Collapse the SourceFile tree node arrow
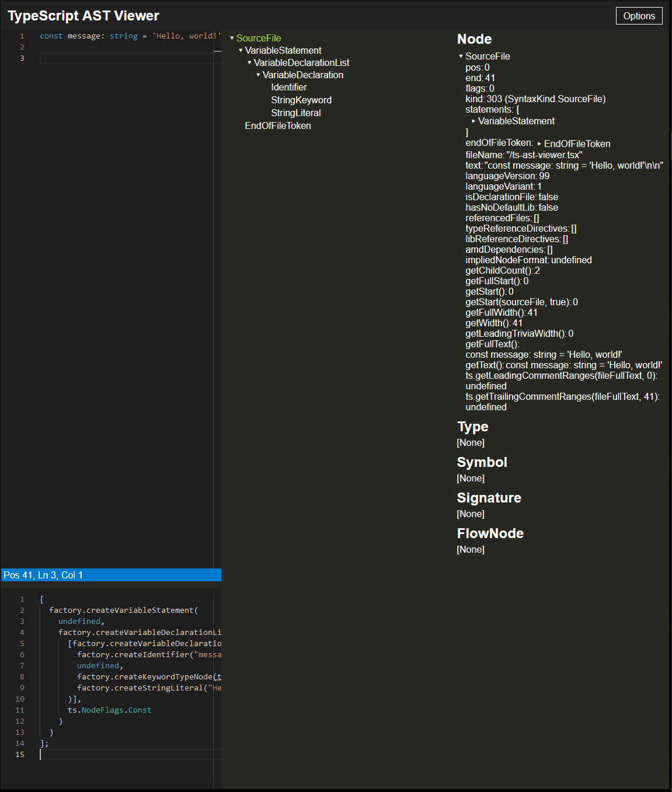Viewport: 672px width, 792px height. coord(232,39)
